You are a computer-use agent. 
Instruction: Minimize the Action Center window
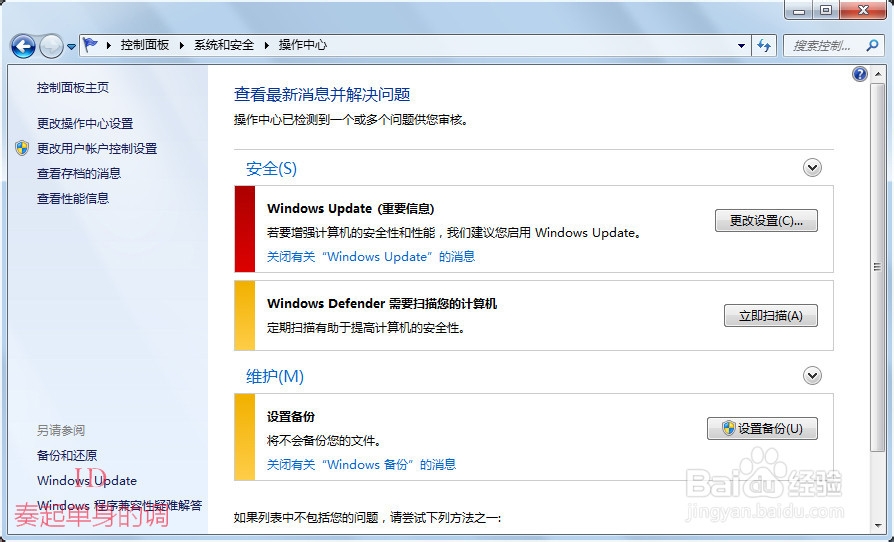tap(799, 10)
